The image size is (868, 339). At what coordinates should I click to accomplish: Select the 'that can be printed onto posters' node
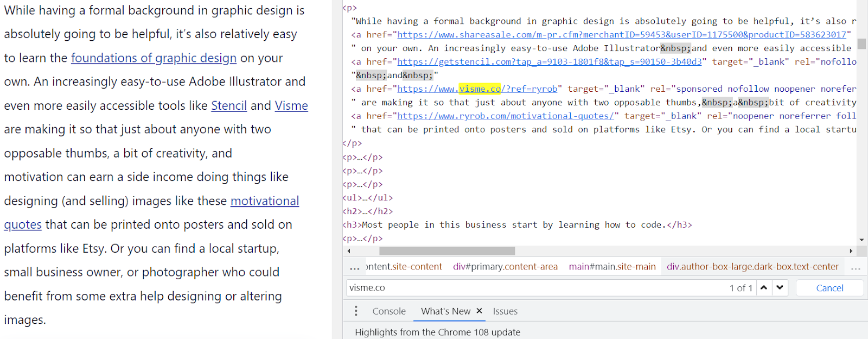click(603, 130)
